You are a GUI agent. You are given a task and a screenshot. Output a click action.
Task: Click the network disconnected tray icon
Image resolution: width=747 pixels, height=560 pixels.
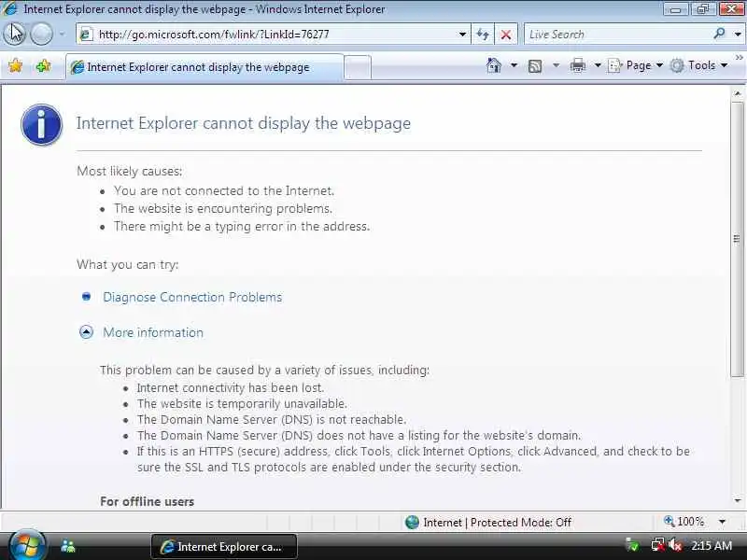[x=658, y=545]
